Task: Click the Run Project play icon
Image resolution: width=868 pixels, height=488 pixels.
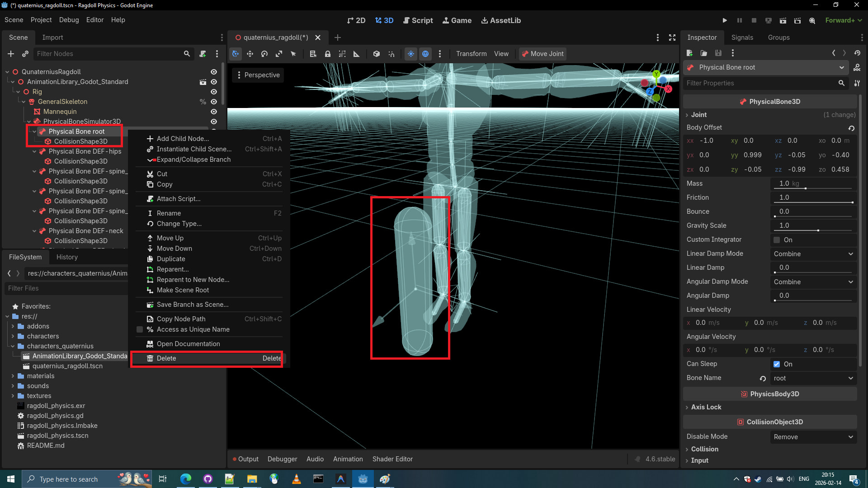Action: pyautogui.click(x=725, y=20)
